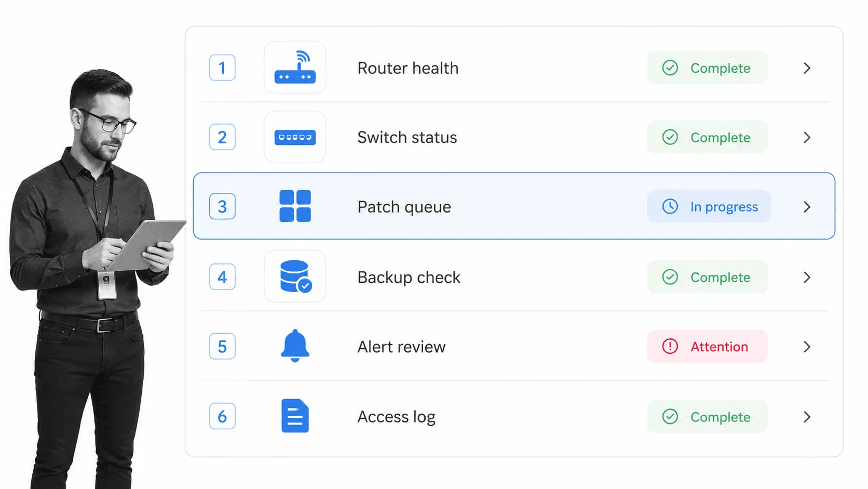Click the document icon for Access log
The height and width of the screenshot is (489, 868).
point(295,416)
